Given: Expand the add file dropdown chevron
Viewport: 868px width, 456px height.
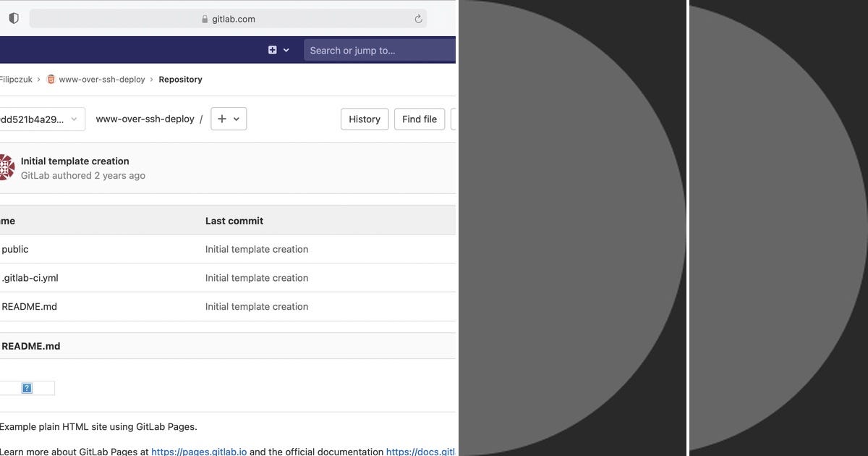Looking at the screenshot, I should (236, 119).
